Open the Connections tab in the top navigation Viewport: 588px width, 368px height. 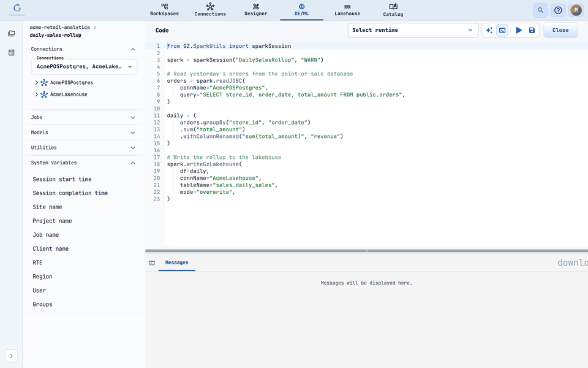point(210,10)
